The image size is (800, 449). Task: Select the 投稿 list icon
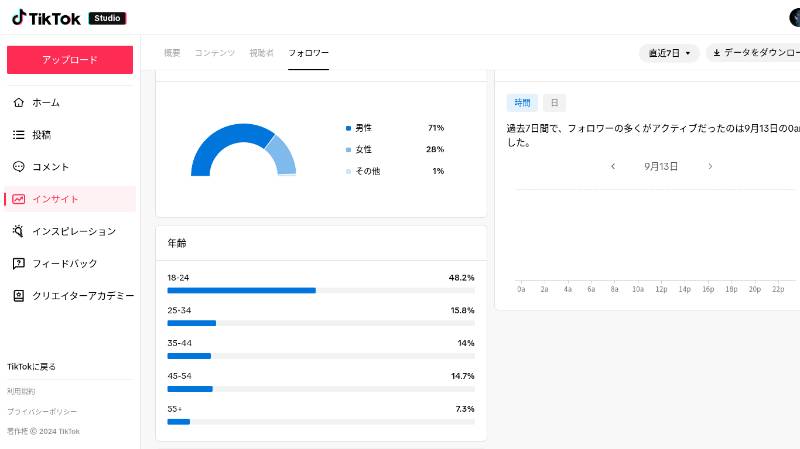point(18,135)
